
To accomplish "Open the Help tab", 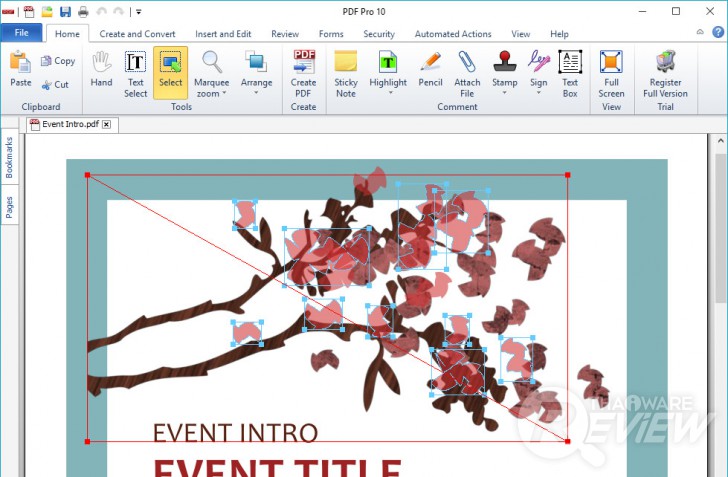I will (559, 34).
